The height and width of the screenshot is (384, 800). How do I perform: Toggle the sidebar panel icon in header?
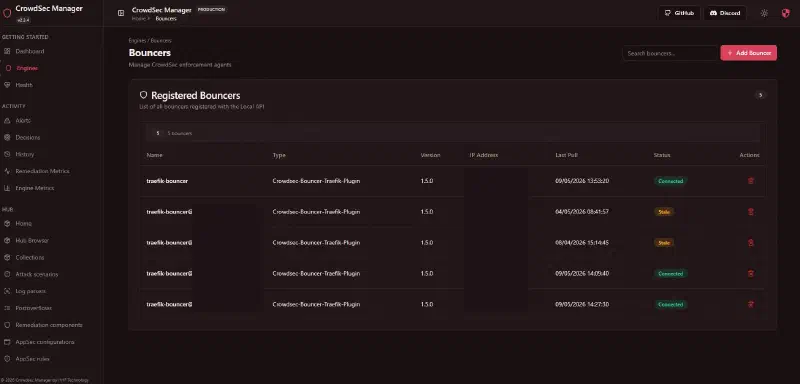tap(121, 13)
